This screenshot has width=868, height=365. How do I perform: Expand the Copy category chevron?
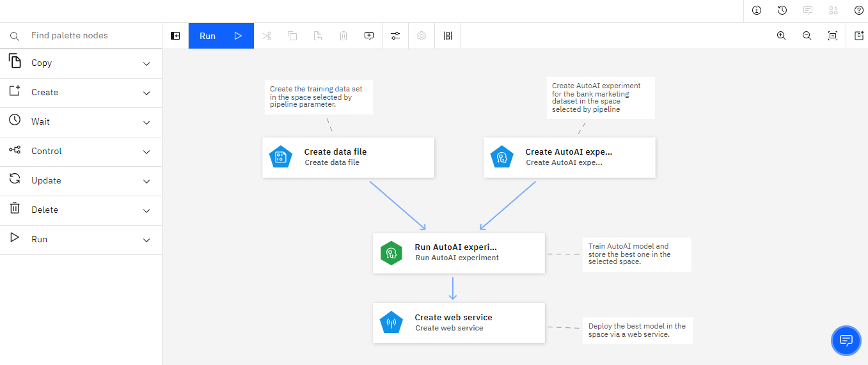146,64
